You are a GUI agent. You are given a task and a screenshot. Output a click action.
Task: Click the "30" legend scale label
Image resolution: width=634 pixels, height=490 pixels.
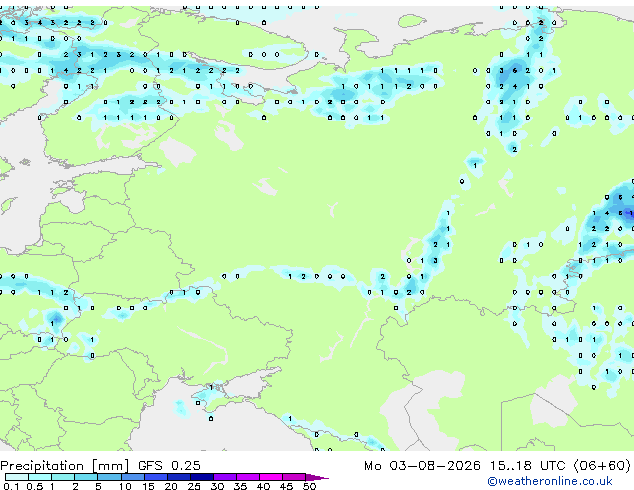coord(217,486)
